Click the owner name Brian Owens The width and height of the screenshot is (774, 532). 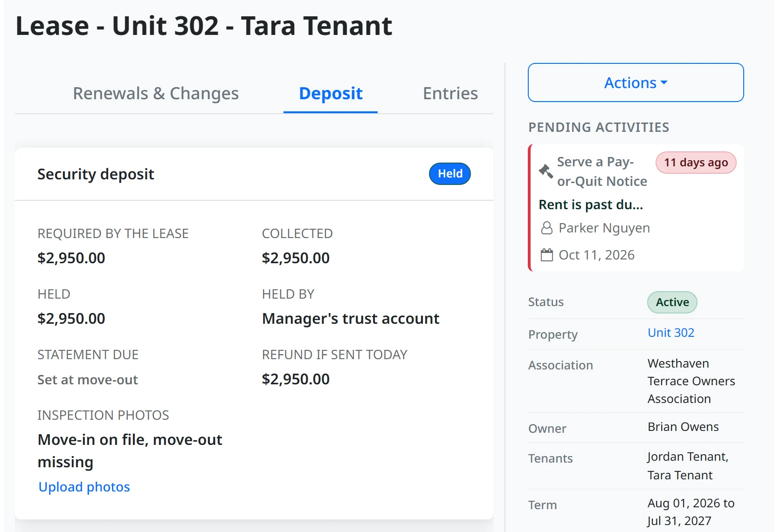point(683,427)
